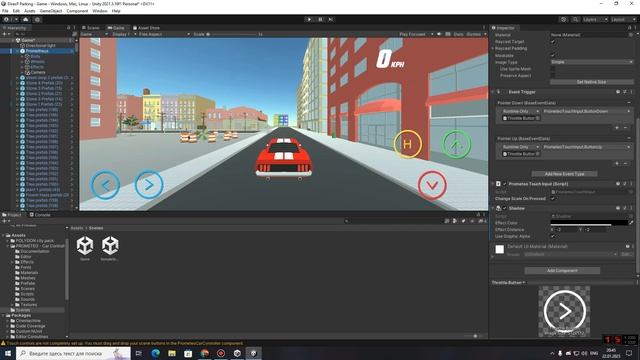Screen dimensions: 640x360
Task: Open Runtime Only dropdown under Pointer Up
Action: click(x=520, y=147)
